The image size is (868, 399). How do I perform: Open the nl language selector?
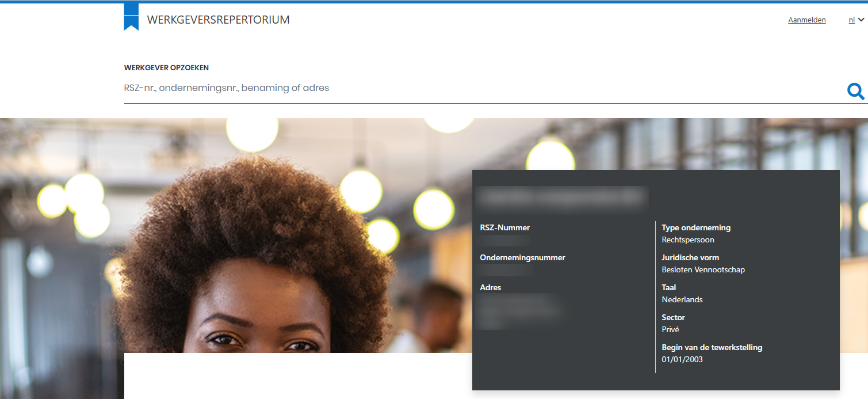852,20
